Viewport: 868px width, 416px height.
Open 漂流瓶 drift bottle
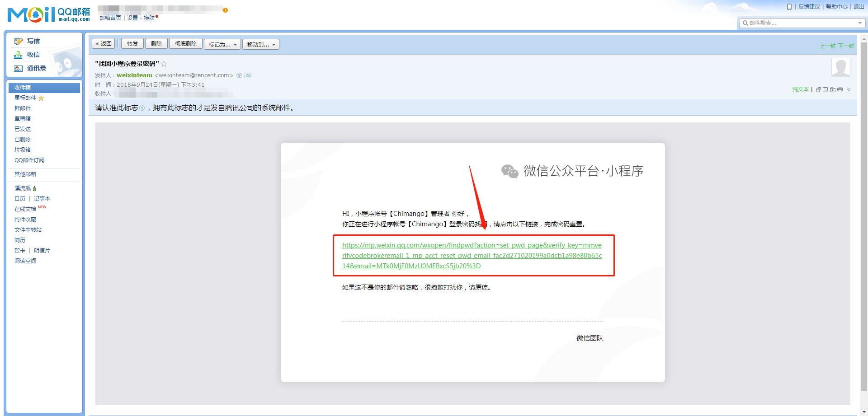pyautogui.click(x=23, y=188)
